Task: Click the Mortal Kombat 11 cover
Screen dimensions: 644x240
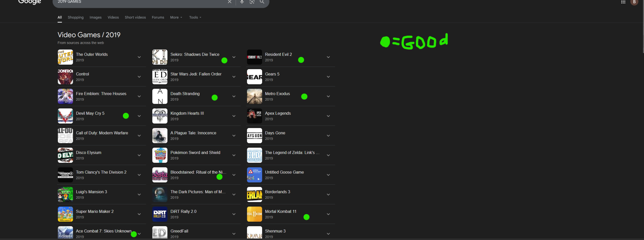Action: (254, 214)
